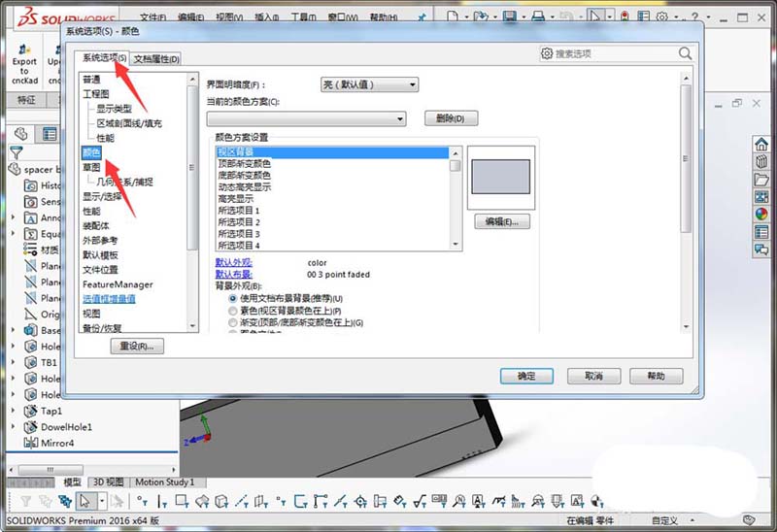Open the Custom Properties icon in task pane
The width and height of the screenshot is (777, 532).
(x=761, y=231)
